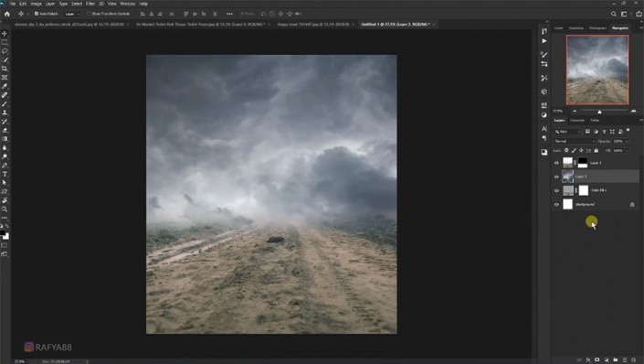
Task: Switch to the Histogram tab
Action: pyautogui.click(x=597, y=28)
